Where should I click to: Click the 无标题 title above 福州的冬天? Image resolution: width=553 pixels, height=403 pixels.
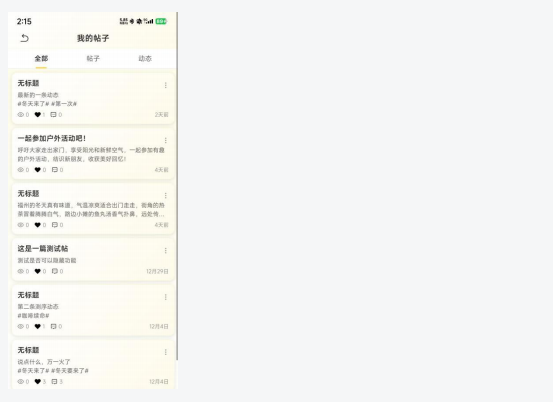point(28,194)
